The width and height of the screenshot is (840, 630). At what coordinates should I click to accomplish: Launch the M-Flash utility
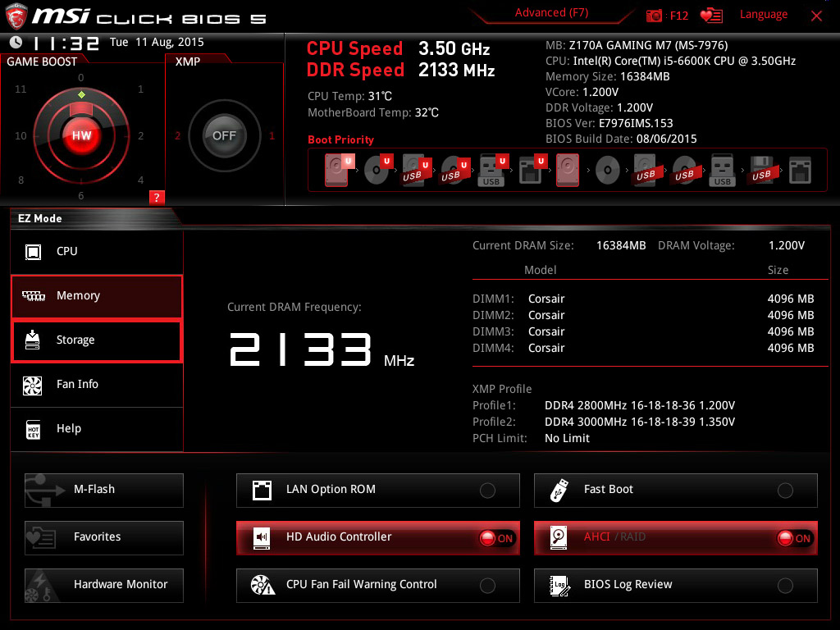click(x=104, y=491)
